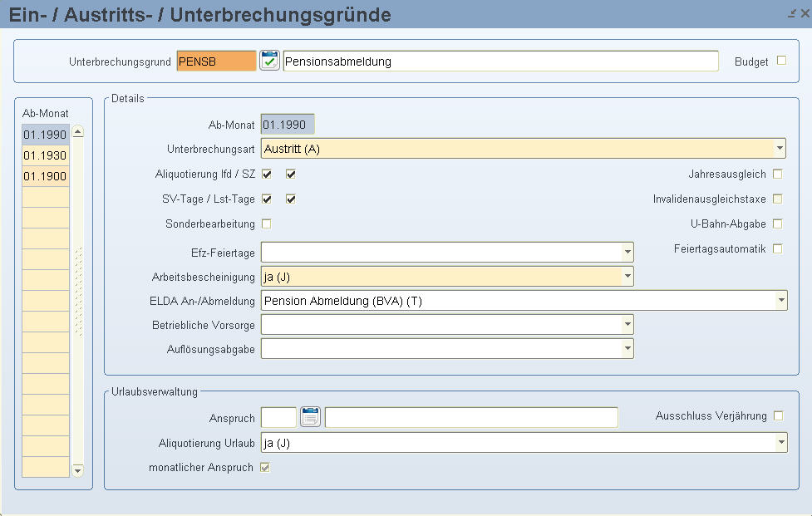Open the Efz-Feiertage dropdown
The width and height of the screenshot is (812, 516).
click(x=627, y=253)
